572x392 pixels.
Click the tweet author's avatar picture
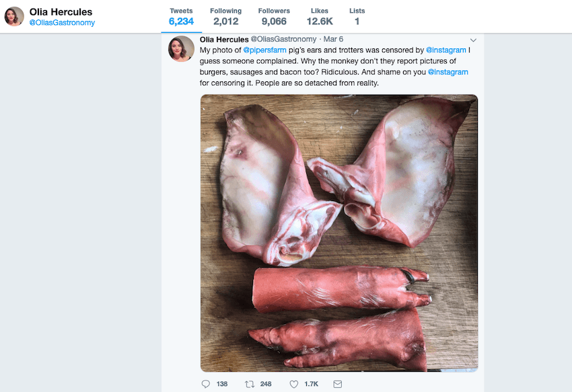pyautogui.click(x=181, y=48)
